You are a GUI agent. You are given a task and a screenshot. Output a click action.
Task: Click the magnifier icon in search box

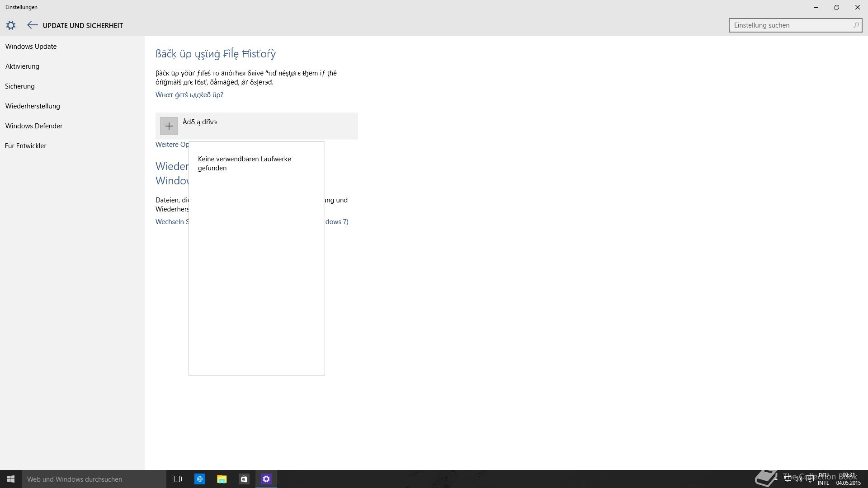click(856, 25)
